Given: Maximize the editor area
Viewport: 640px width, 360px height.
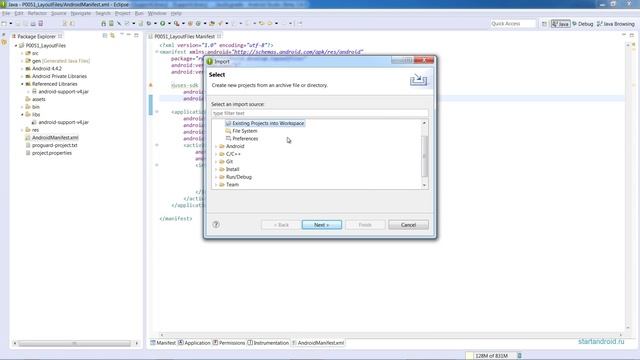Looking at the screenshot, I should pos(632,36).
